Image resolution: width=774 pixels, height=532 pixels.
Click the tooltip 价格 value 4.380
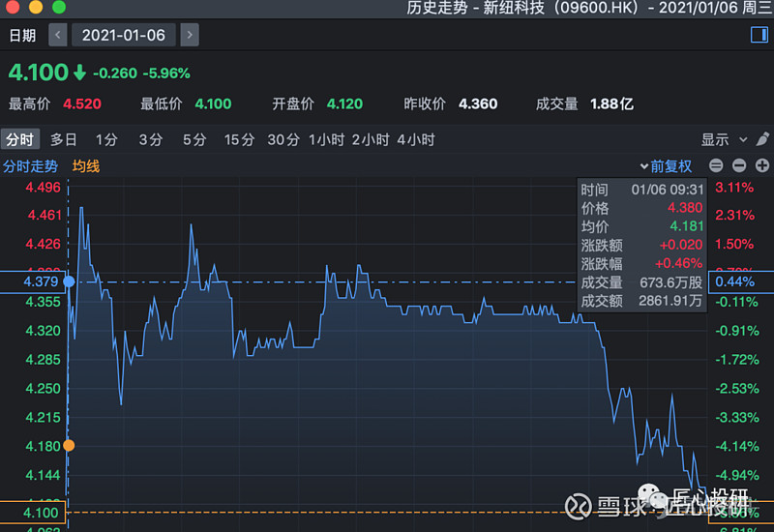click(x=685, y=208)
